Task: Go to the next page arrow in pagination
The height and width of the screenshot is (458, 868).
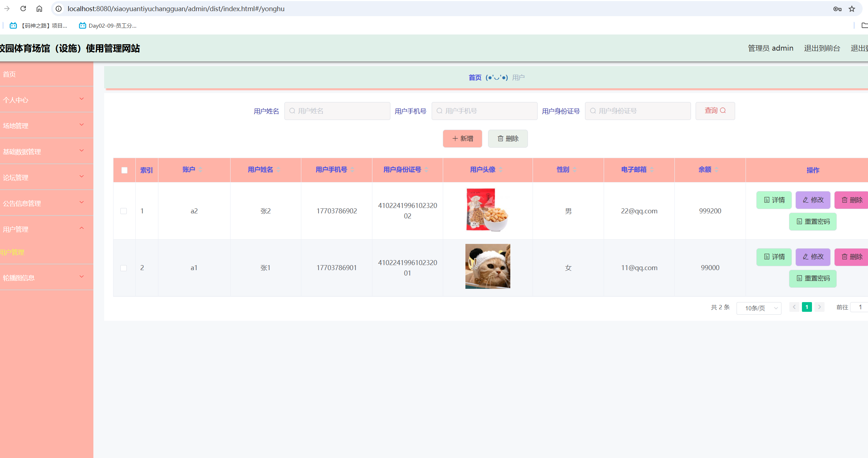Action: click(x=820, y=307)
